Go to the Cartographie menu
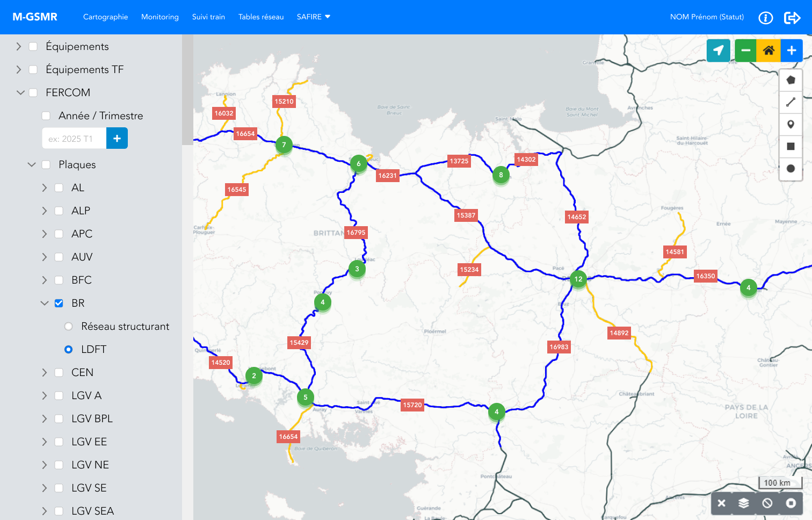812x520 pixels. 105,17
